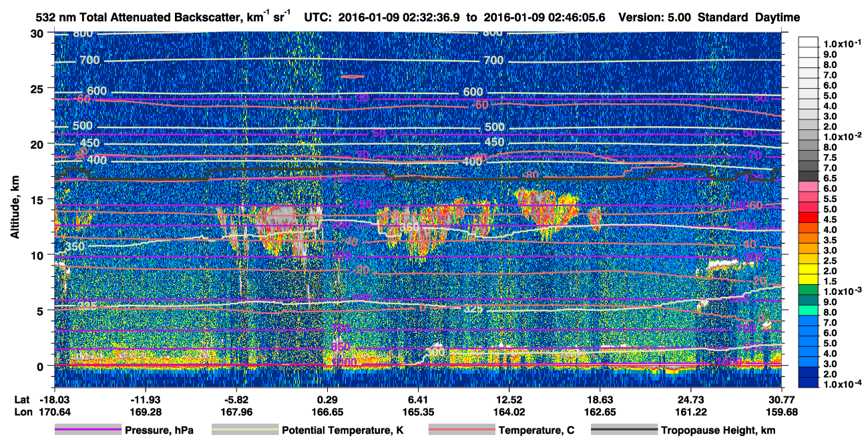Click the longitude value '166.65'
The height and width of the screenshot is (445, 868).
[329, 412]
